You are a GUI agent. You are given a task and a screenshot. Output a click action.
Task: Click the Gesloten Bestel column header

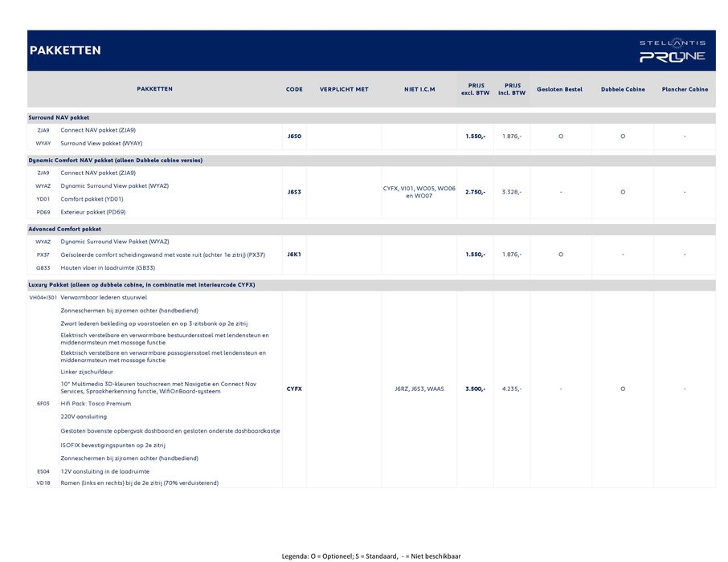(x=559, y=89)
